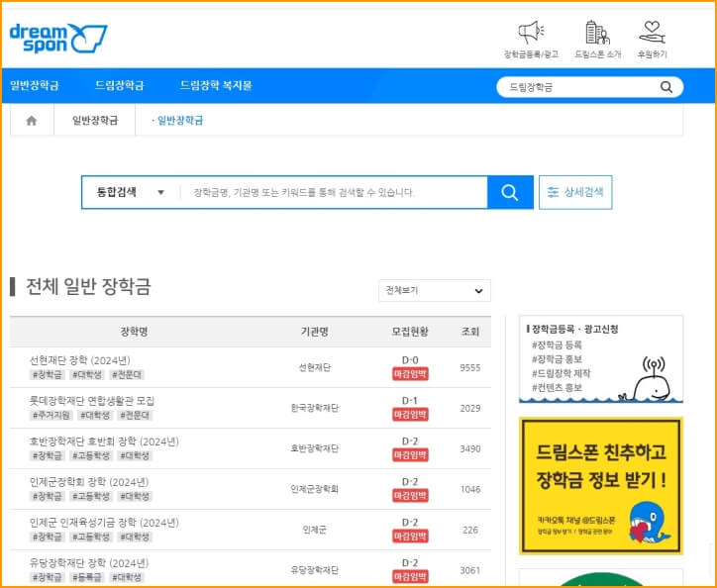The height and width of the screenshot is (588, 717).
Task: Open 호반장학재단 호반회 장학 (2024년) listing
Action: pos(104,441)
